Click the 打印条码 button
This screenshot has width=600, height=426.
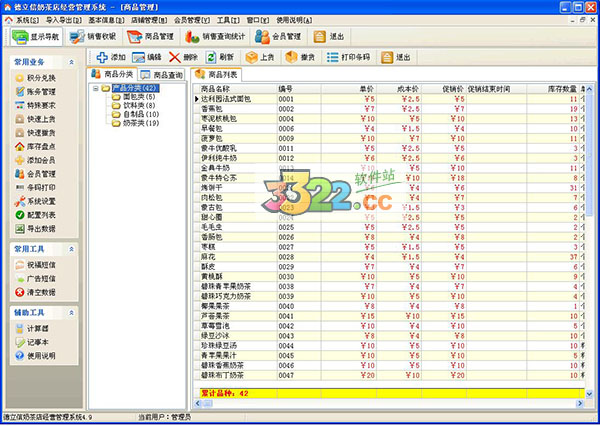click(349, 57)
